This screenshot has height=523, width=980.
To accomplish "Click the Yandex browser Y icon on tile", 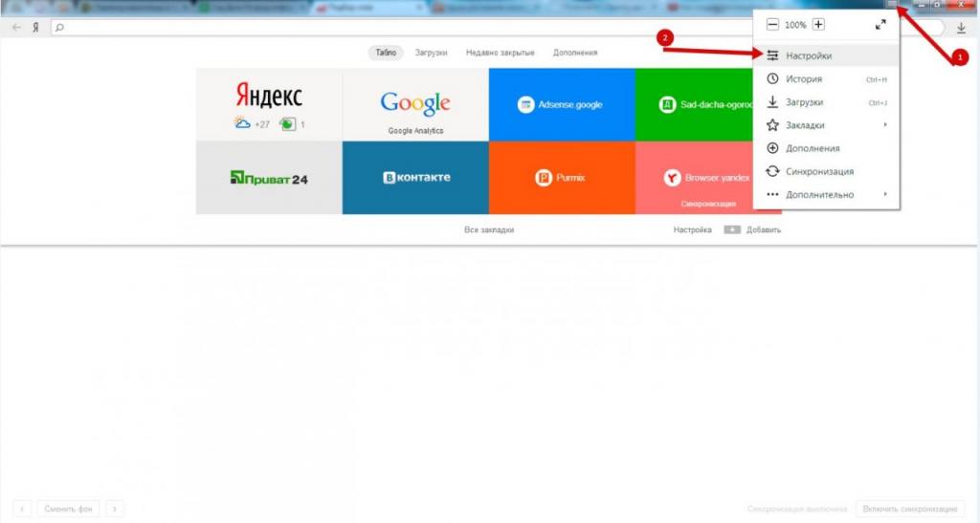I will point(672,178).
